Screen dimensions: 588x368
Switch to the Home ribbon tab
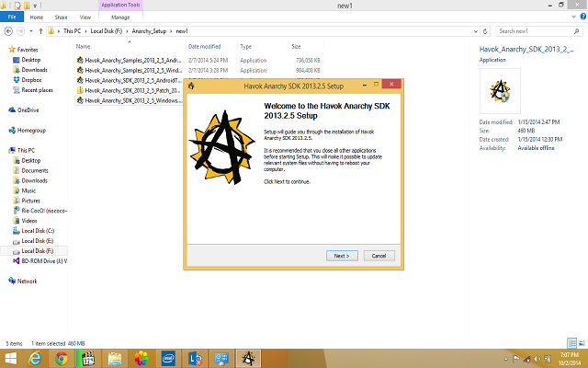[37, 17]
